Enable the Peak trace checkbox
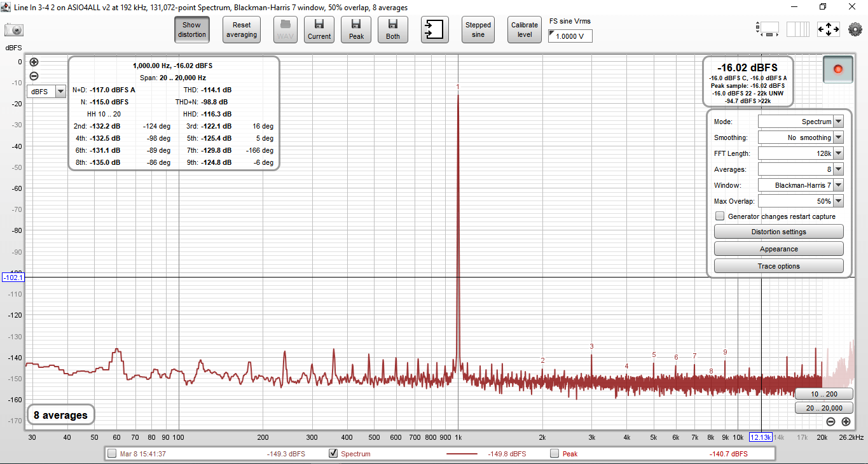The image size is (868, 464). tap(554, 454)
